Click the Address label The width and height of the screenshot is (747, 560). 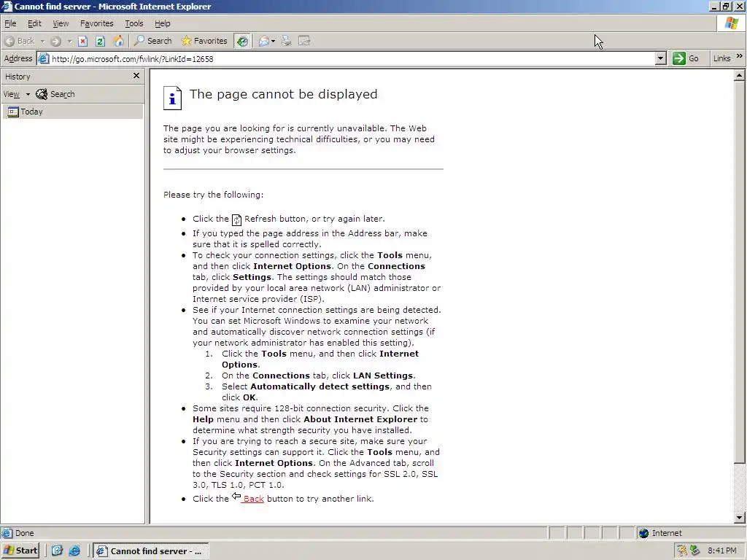pos(18,58)
